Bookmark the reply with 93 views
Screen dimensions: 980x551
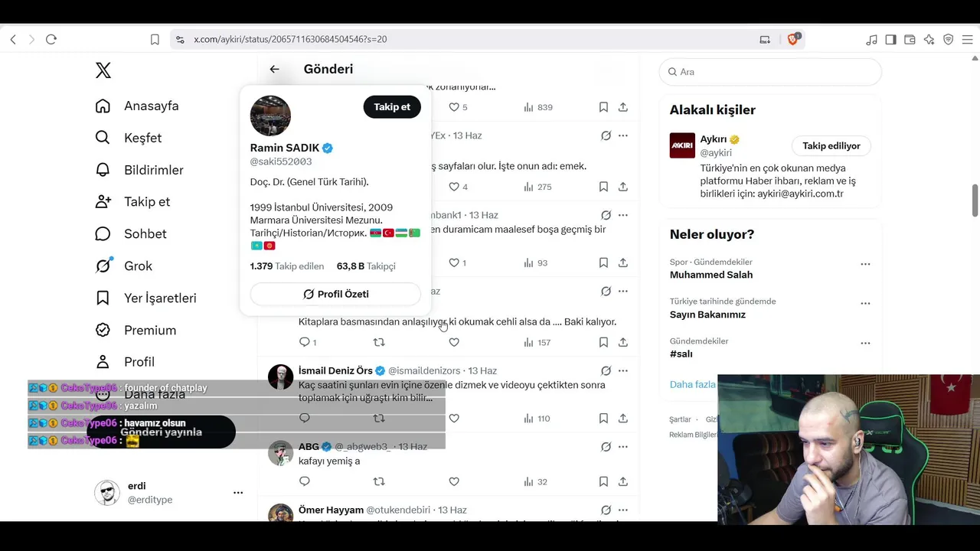[x=603, y=262]
